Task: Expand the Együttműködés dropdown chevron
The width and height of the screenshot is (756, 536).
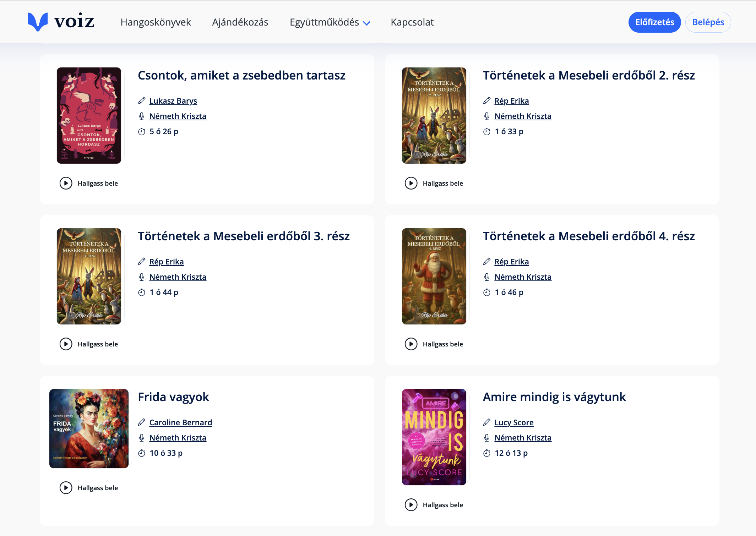Action: click(x=367, y=23)
